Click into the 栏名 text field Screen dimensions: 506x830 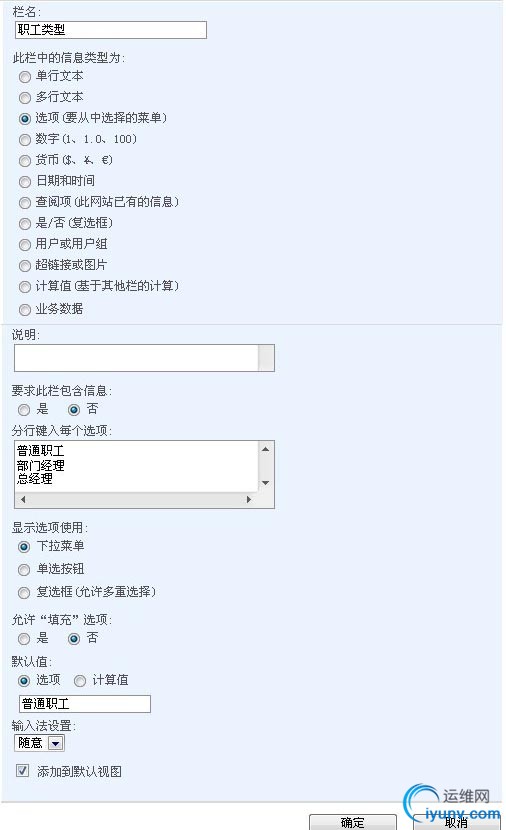(111, 30)
